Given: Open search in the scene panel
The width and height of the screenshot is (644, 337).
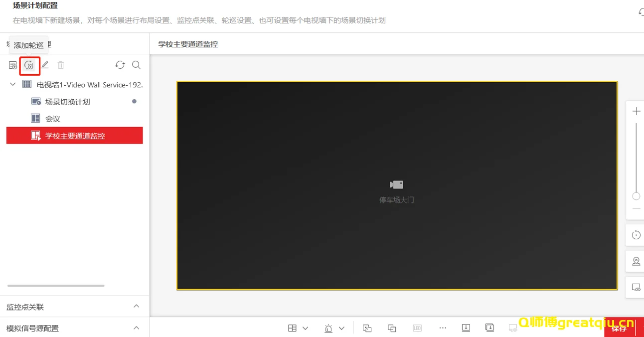Looking at the screenshot, I should click(136, 65).
